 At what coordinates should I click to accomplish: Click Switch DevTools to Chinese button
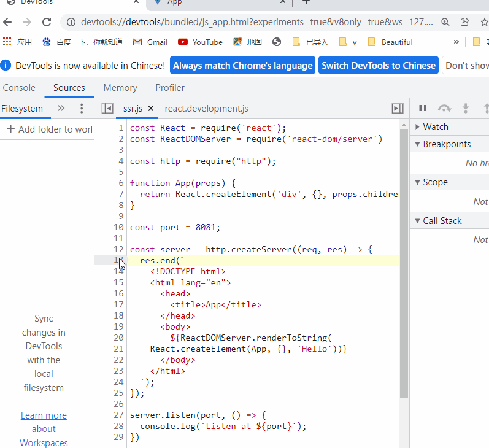click(378, 66)
